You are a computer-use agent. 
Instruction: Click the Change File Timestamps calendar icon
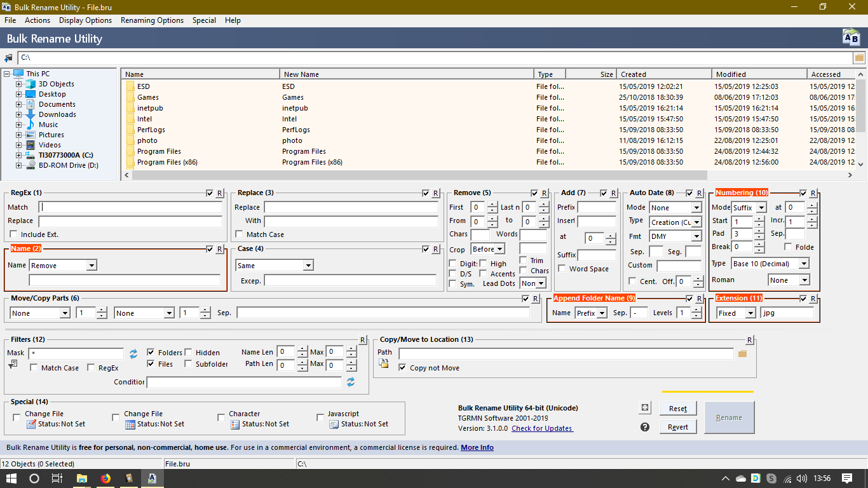pos(130,424)
